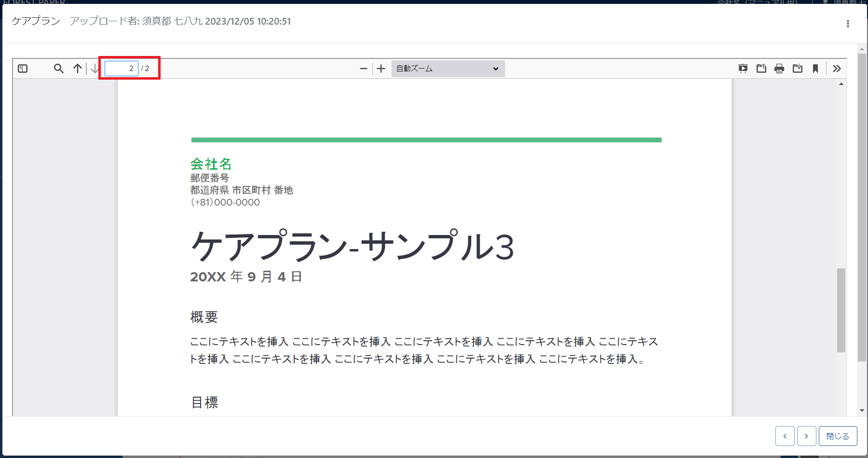Viewport: 868px width, 458px height.
Task: Open the three-dot menu in the header
Action: (x=847, y=23)
